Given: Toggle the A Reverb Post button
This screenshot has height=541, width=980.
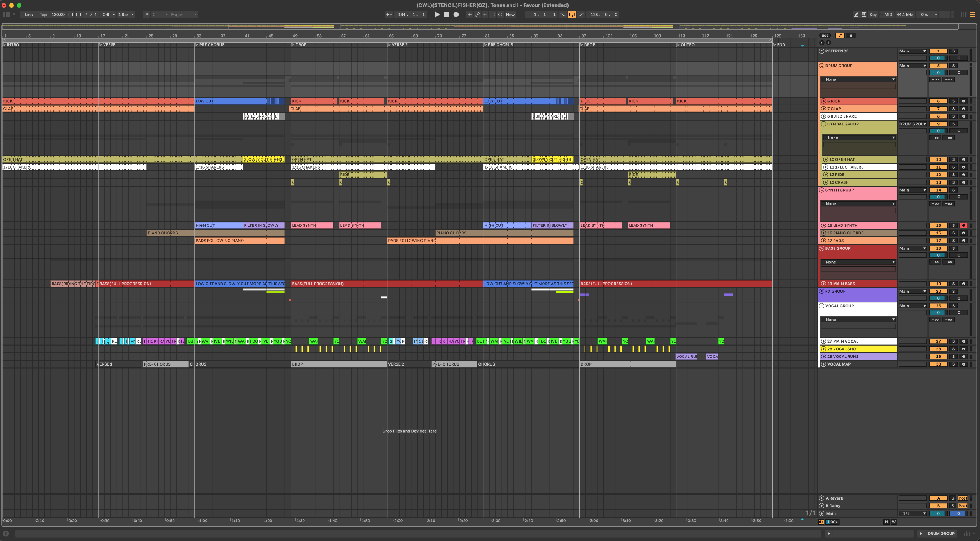Looking at the screenshot, I should [963, 498].
